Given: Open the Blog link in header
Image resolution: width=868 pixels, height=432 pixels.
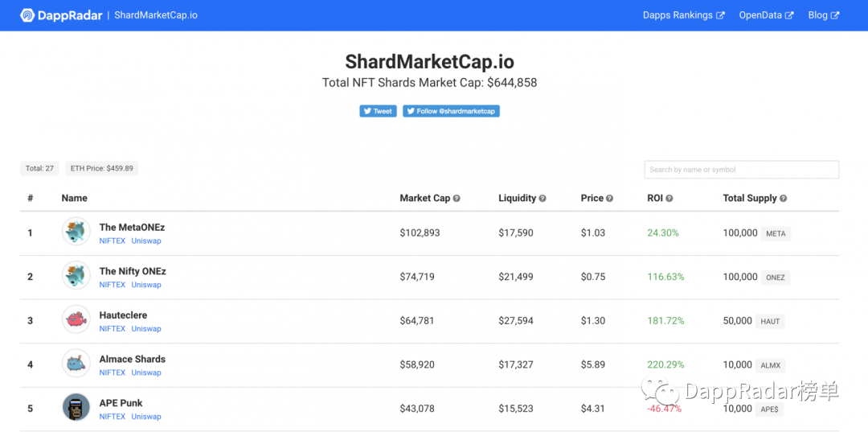Looking at the screenshot, I should 823,15.
